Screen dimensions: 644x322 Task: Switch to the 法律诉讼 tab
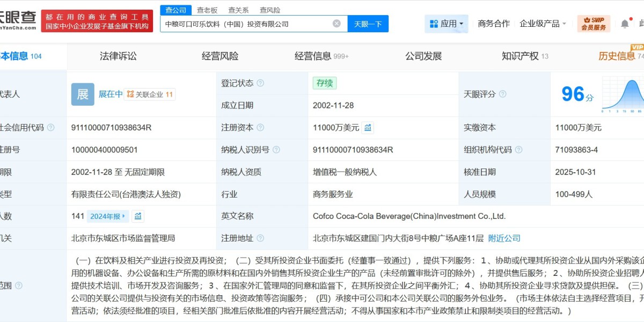pyautogui.click(x=118, y=56)
